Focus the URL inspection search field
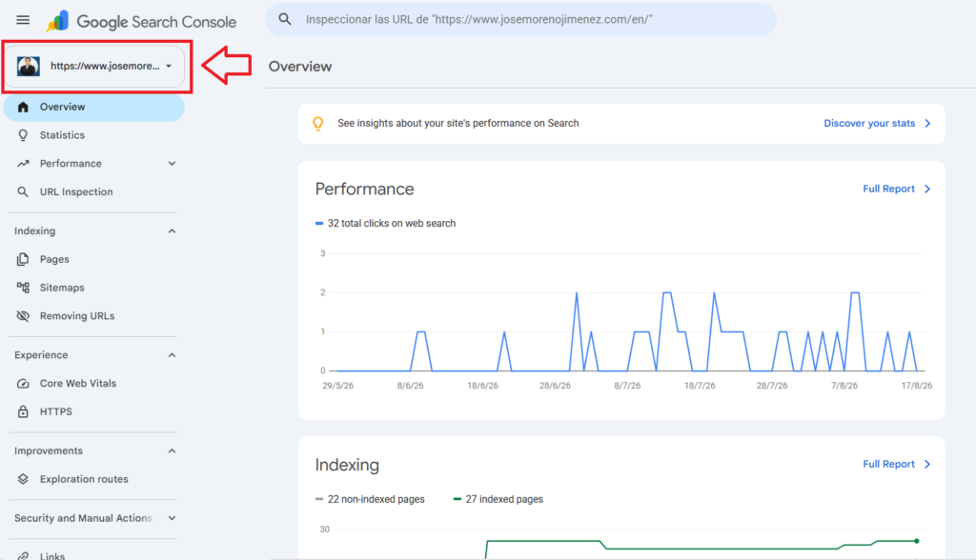Screen dimensions: 976x560 pos(520,19)
